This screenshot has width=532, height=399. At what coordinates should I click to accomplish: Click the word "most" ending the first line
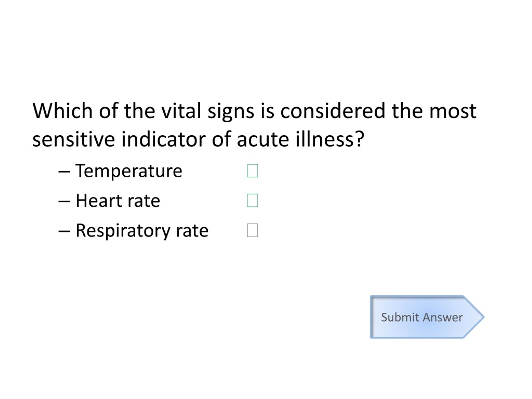pos(453,112)
